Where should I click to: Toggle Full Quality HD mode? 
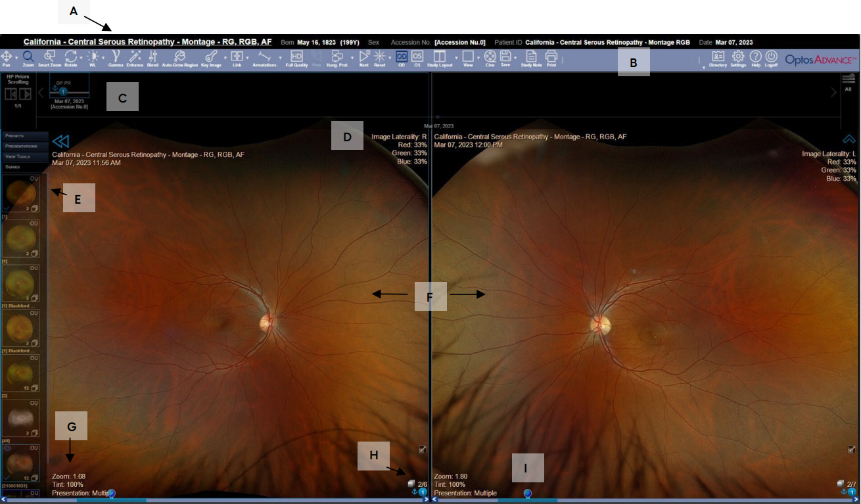[296, 57]
